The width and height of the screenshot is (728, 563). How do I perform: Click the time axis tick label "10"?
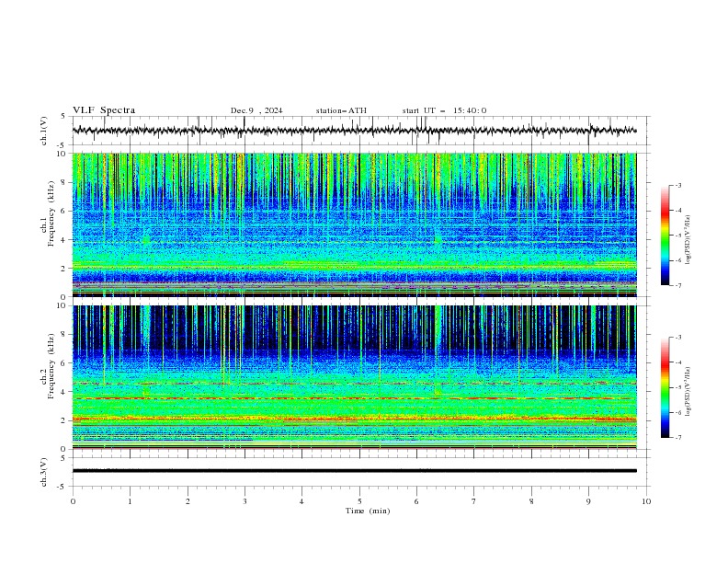[x=646, y=501]
